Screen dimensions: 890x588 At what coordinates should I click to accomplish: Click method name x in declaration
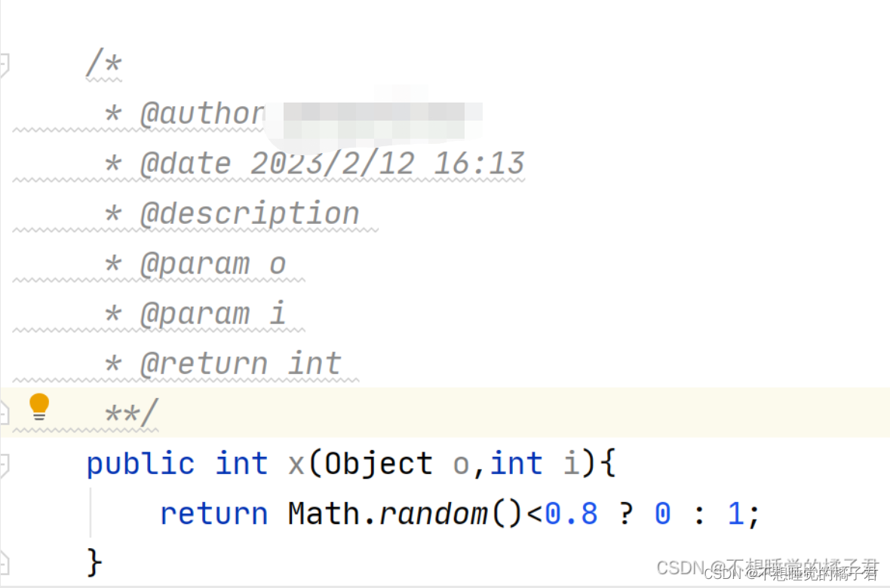pyautogui.click(x=296, y=465)
